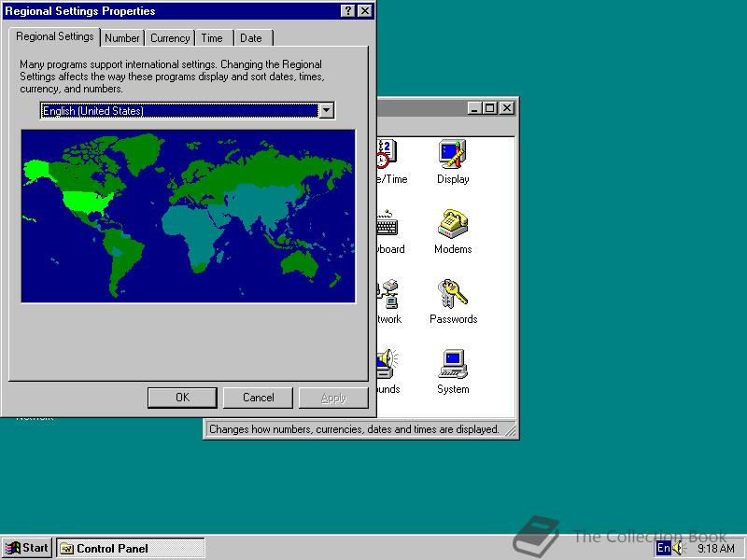
Task: Close the Control Panel window
Action: [x=507, y=108]
